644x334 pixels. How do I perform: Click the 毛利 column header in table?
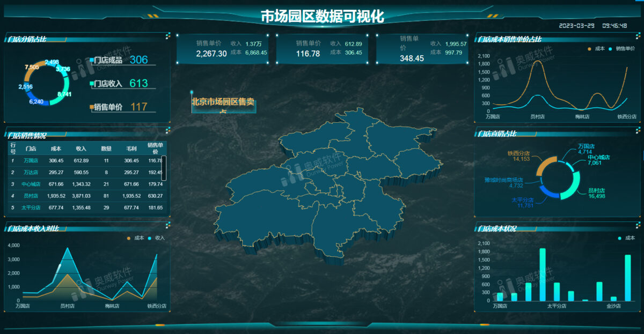(131, 148)
